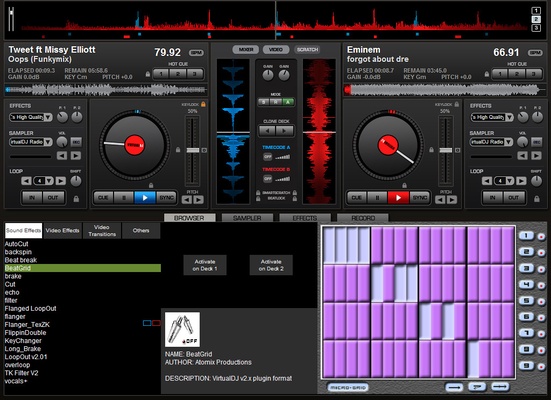This screenshot has height=400, width=551.
Task: Switch to the VIDEO view
Action: (276, 50)
